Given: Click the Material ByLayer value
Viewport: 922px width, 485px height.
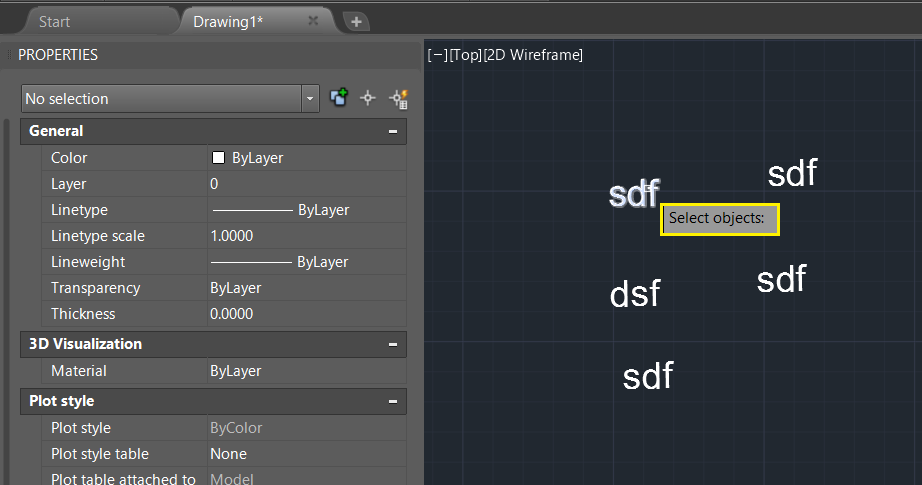Looking at the screenshot, I should 307,371.
